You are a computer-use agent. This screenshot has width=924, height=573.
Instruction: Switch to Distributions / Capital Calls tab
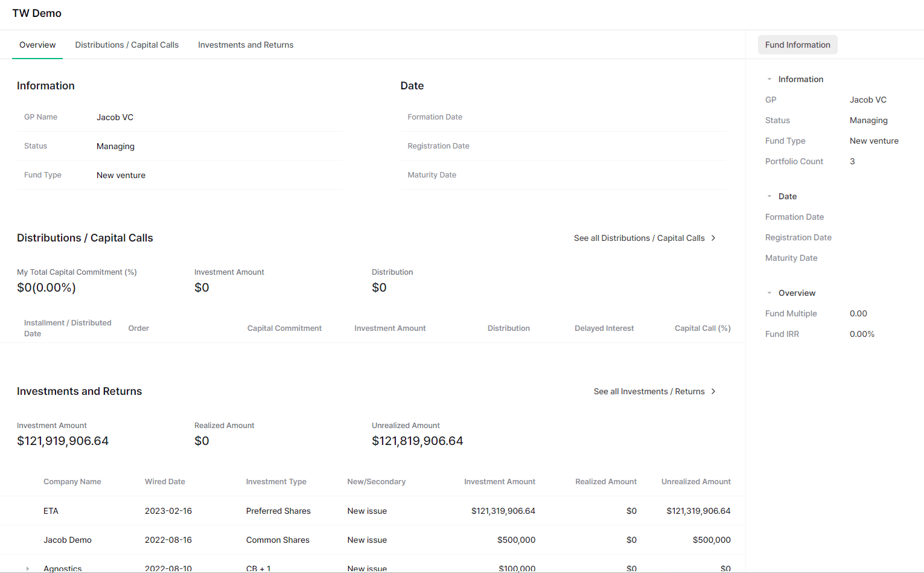127,45
